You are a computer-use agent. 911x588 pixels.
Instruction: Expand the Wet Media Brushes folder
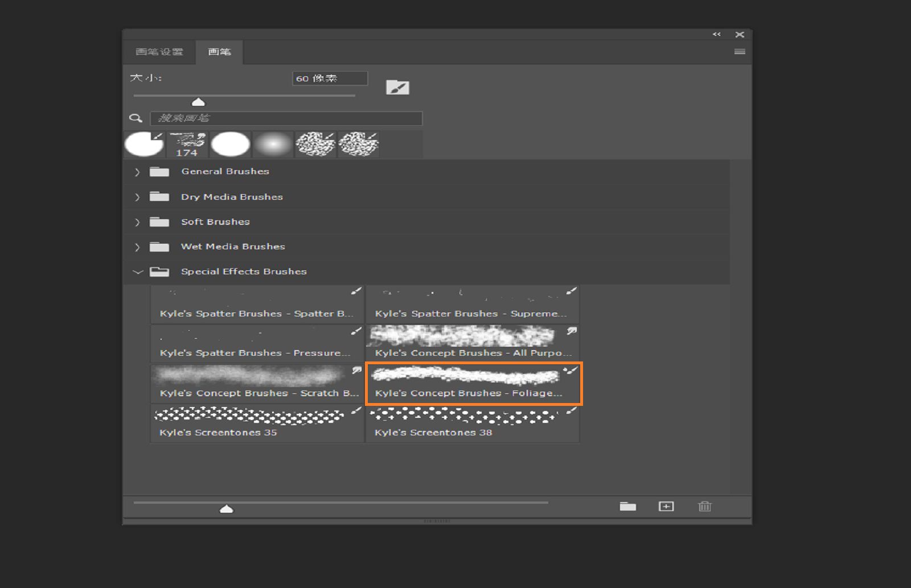click(x=137, y=247)
